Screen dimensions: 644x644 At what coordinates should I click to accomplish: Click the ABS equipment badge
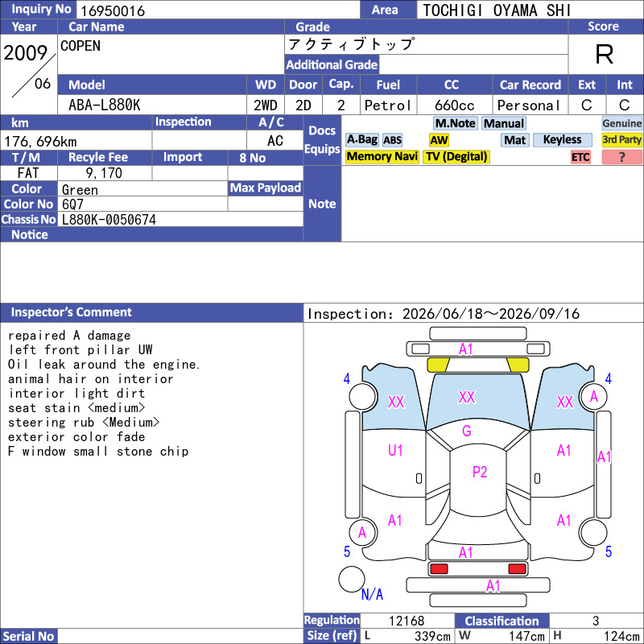coord(392,140)
